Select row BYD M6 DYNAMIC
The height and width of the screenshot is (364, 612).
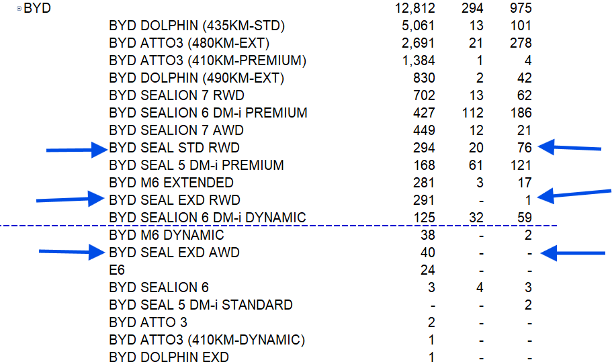(x=167, y=235)
